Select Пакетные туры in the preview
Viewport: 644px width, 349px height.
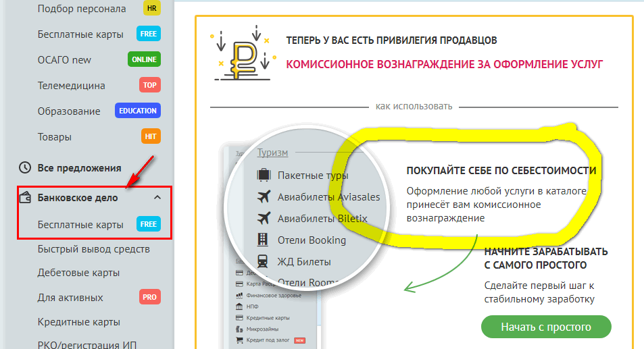coord(313,176)
